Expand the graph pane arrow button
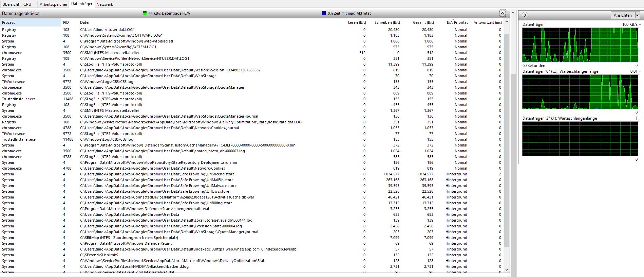644x277 pixels. pos(525,15)
